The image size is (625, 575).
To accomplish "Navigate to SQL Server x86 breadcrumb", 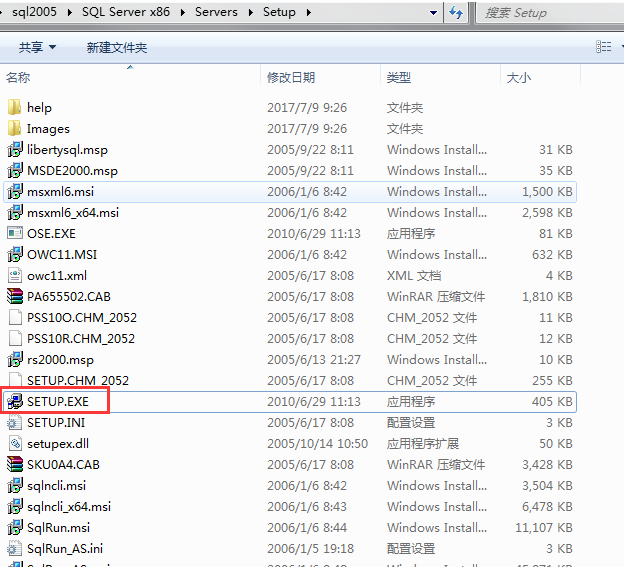I will 126,12.
